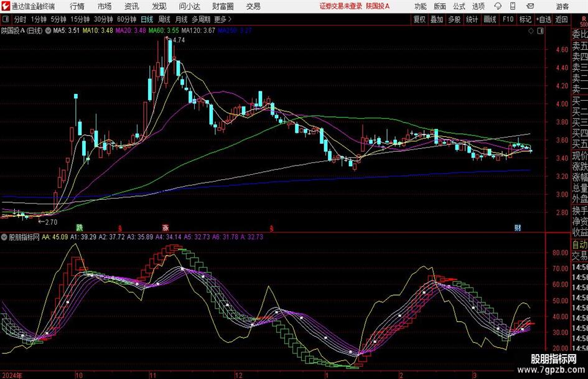588x379 pixels.
Task: Open the 资讯 menu
Action: [132, 6]
